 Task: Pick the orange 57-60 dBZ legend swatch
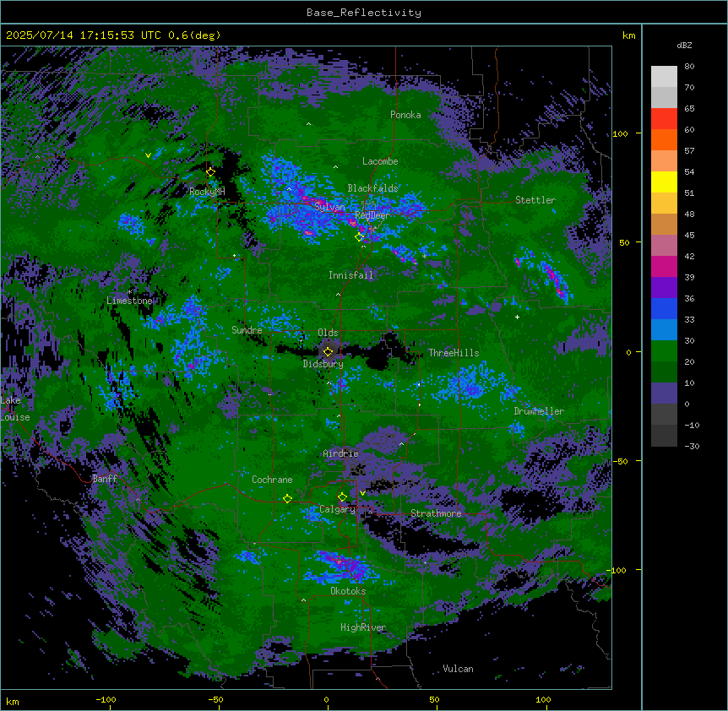click(x=664, y=139)
